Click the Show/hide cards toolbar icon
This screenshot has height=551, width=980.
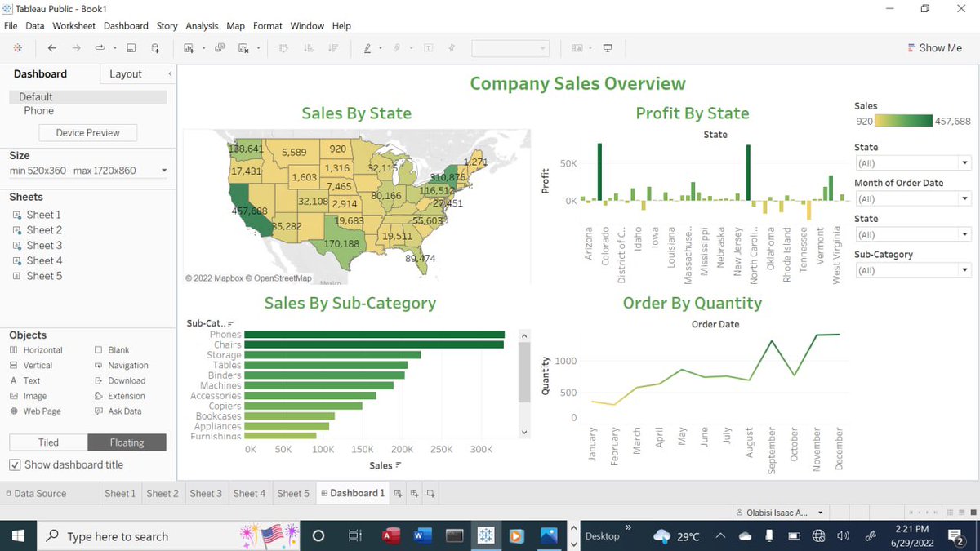(x=577, y=48)
